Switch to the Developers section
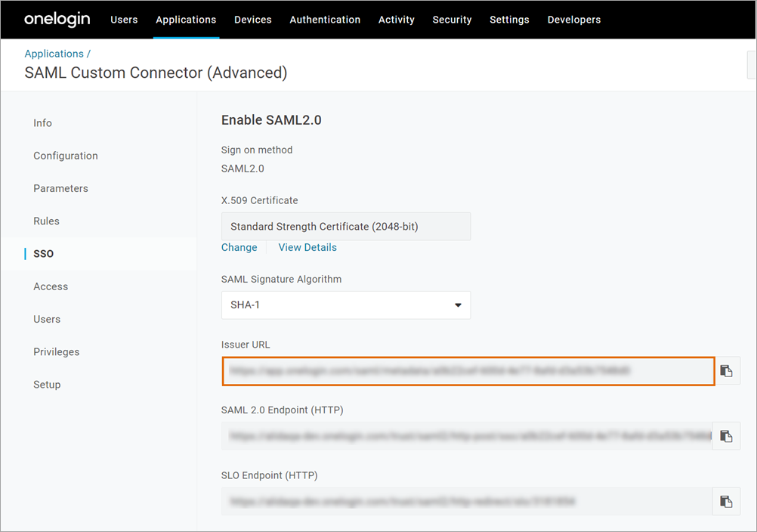 point(573,20)
